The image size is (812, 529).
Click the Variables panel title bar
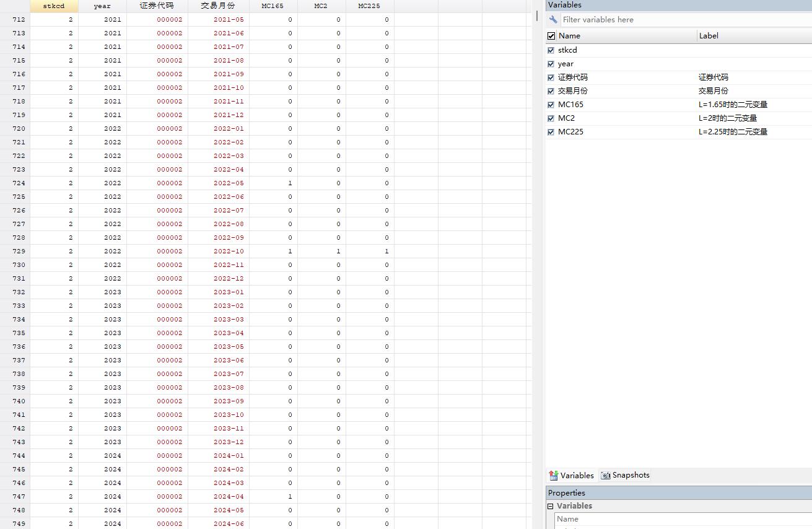pos(679,5)
